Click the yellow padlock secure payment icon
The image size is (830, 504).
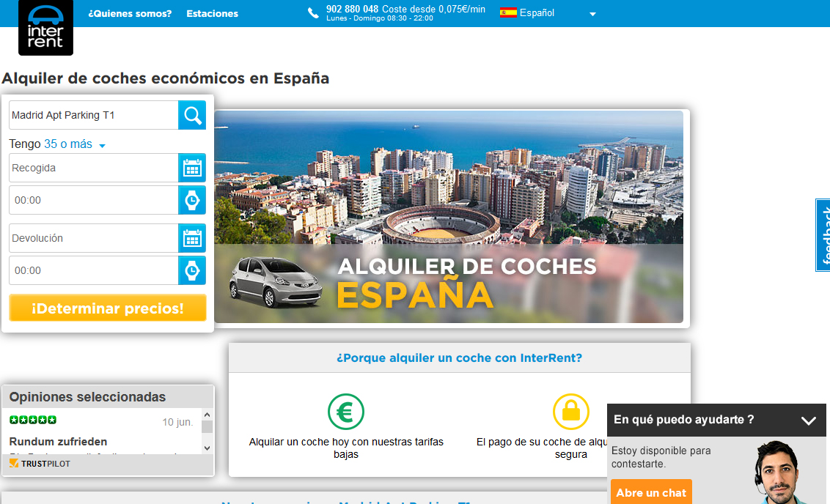[x=570, y=412]
